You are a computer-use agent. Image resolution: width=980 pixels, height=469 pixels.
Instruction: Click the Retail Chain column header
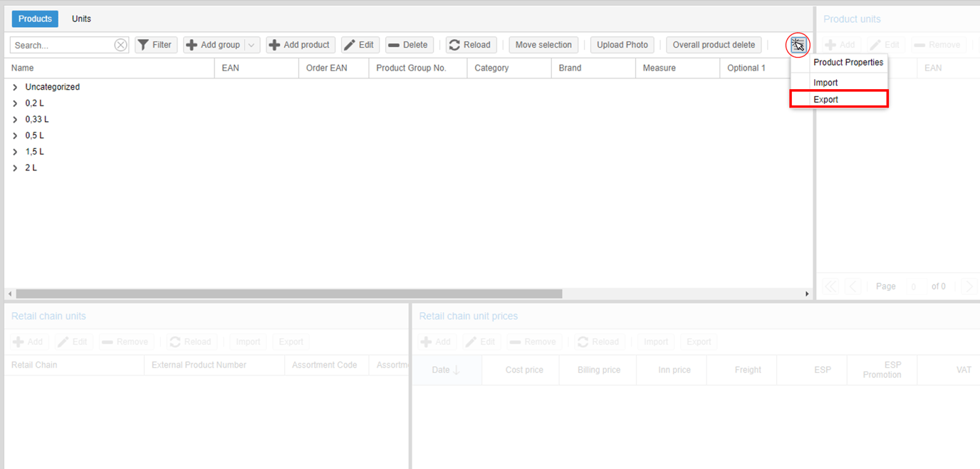[x=74, y=365]
